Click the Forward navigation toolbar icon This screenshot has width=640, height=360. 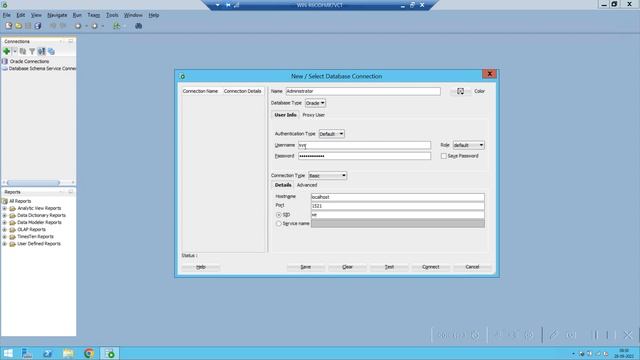click(x=94, y=26)
